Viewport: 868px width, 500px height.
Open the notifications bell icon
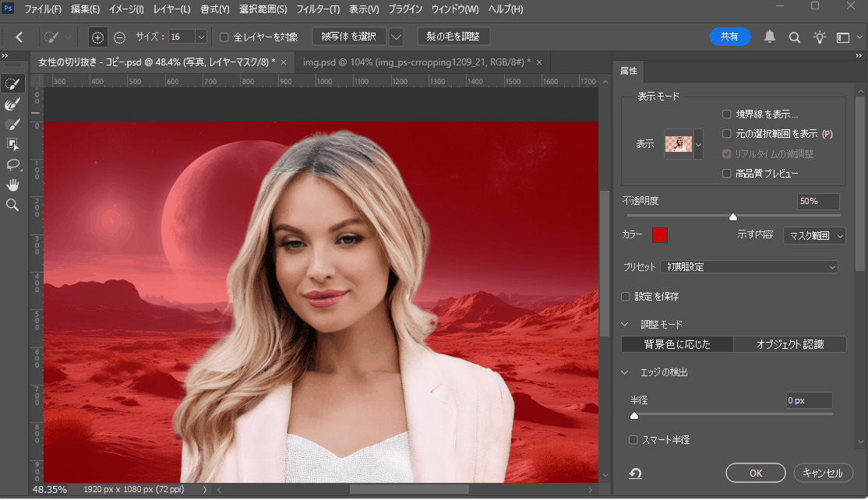[770, 37]
